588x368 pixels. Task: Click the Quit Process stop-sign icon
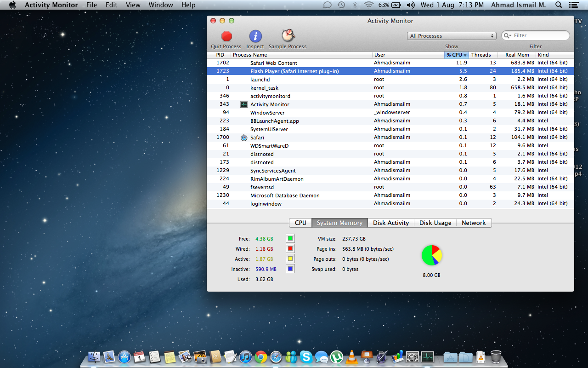pos(226,36)
